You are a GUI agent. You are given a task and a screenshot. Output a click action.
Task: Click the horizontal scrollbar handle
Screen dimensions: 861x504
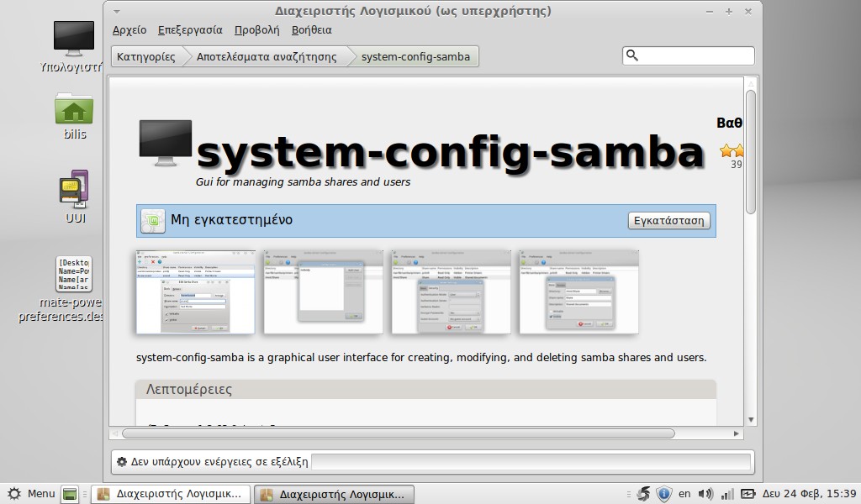398,433
